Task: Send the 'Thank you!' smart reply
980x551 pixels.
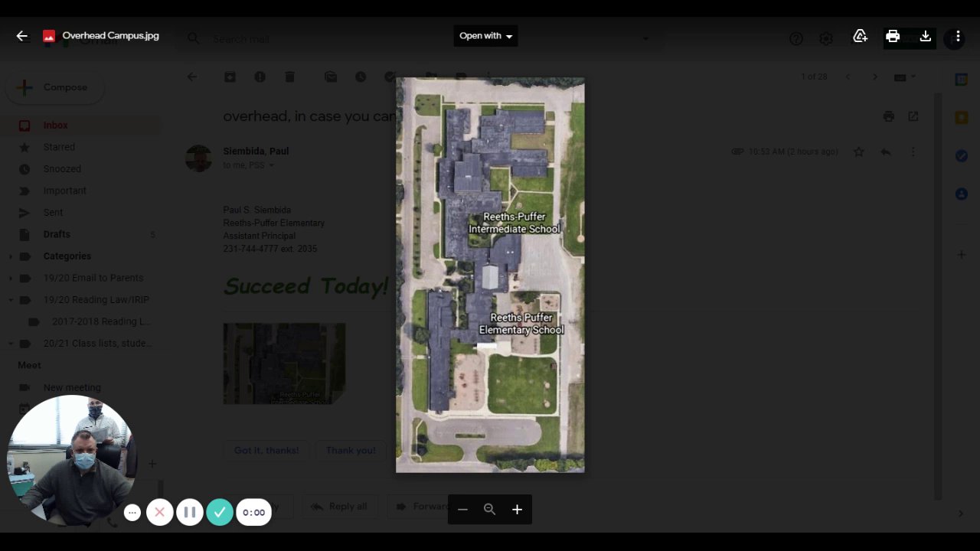Action: click(x=351, y=450)
